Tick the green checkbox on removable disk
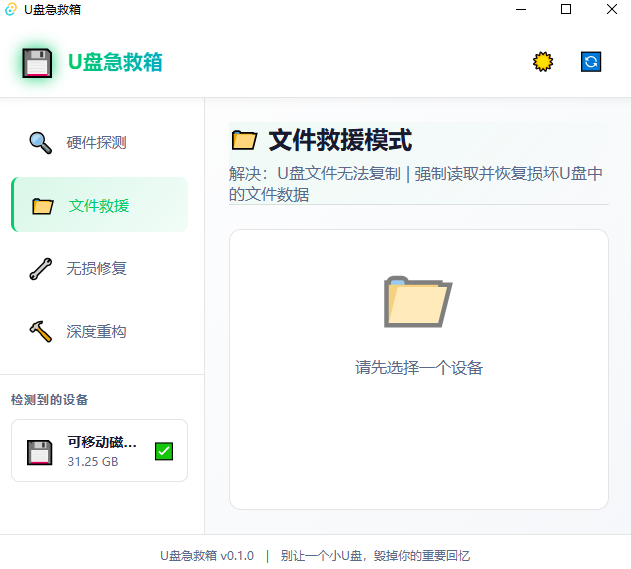Screen dimensions: 631x569 (164, 451)
